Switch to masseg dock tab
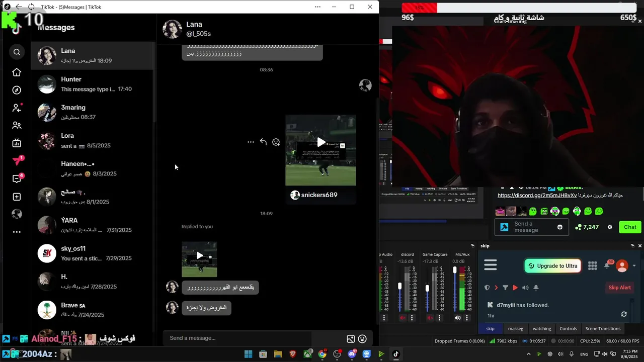 tap(516, 328)
